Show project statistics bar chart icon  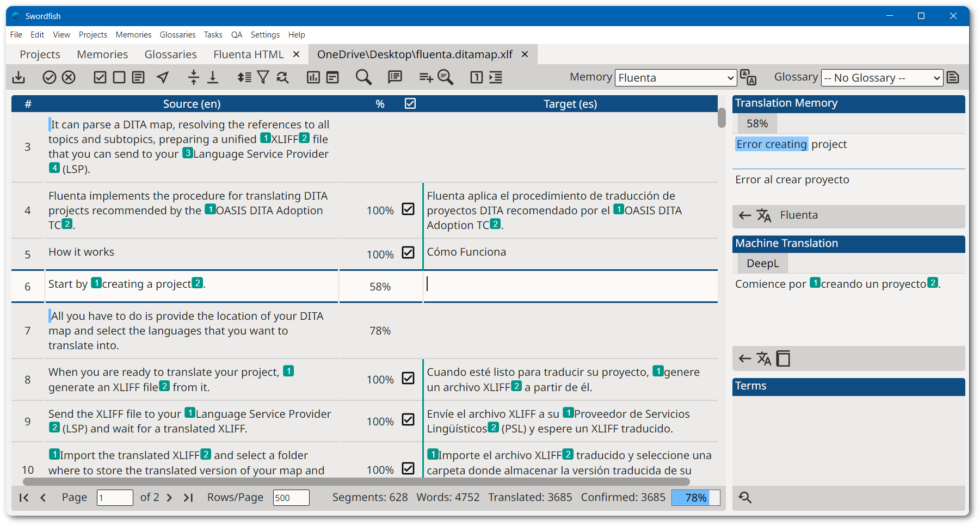(x=313, y=77)
